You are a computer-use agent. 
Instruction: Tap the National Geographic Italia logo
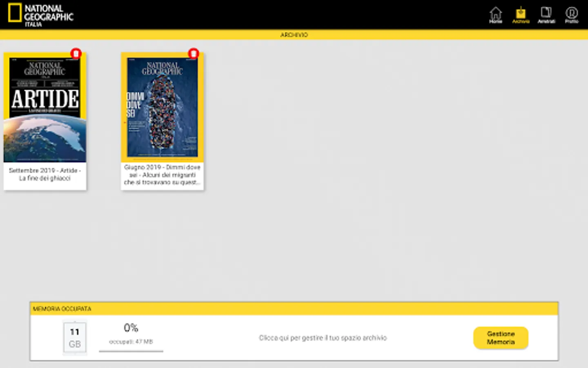(41, 15)
